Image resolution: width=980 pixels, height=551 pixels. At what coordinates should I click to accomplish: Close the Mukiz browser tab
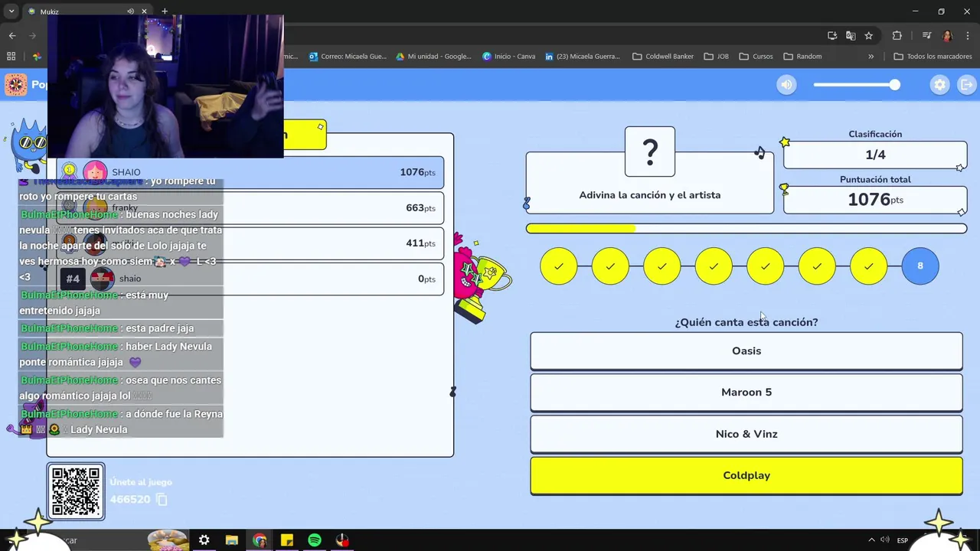[x=144, y=11]
